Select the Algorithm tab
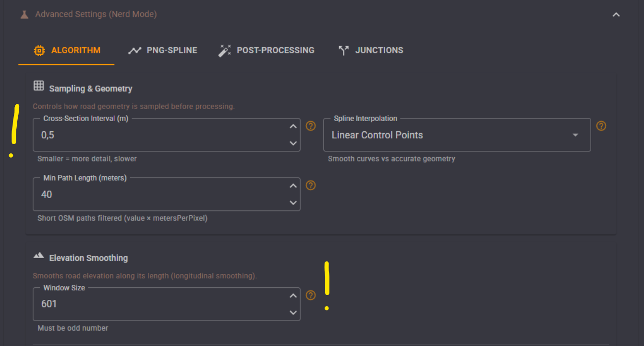This screenshot has height=346, width=644. 67,50
